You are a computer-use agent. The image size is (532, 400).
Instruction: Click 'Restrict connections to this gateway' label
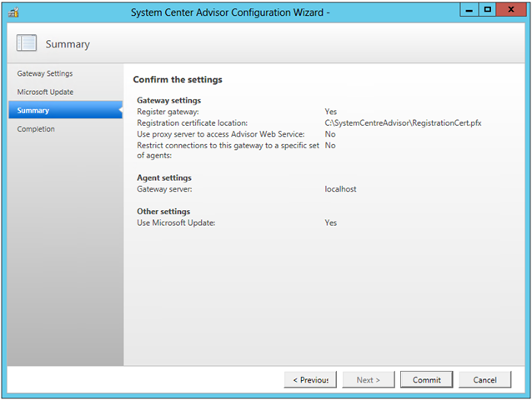coord(228,150)
